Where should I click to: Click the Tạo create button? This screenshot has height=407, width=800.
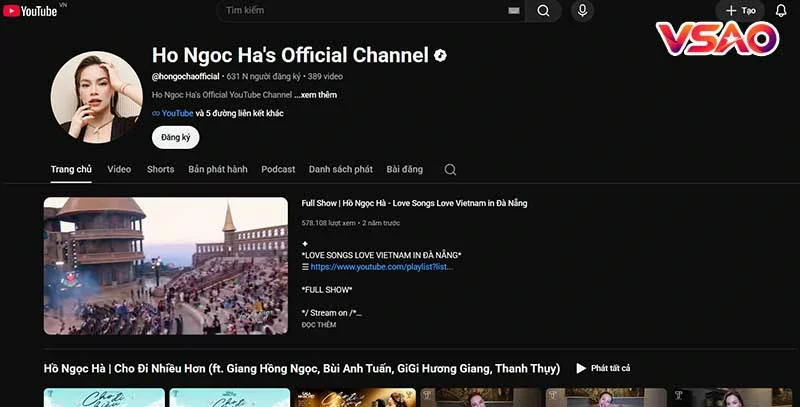pyautogui.click(x=740, y=11)
